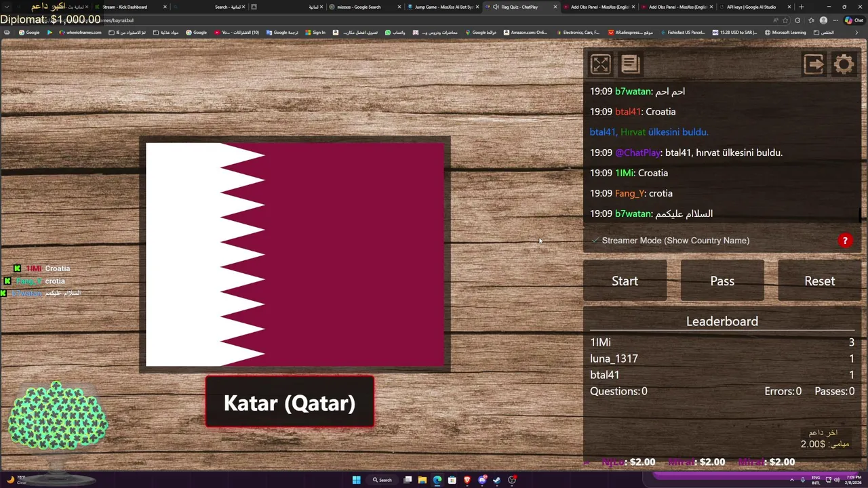Click the @ChatPlay mention in chat

(x=637, y=152)
